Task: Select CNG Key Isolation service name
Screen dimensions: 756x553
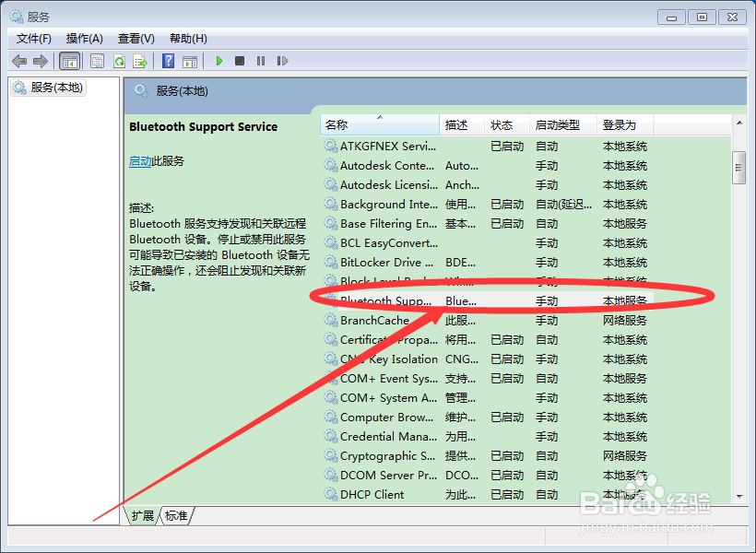Action: (x=389, y=359)
